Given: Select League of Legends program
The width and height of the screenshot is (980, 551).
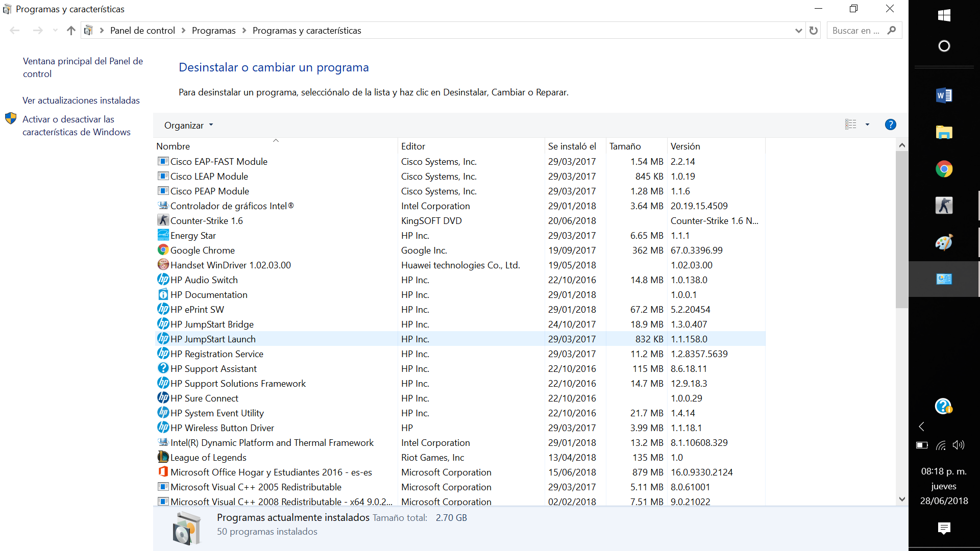Looking at the screenshot, I should tap(459, 457).
